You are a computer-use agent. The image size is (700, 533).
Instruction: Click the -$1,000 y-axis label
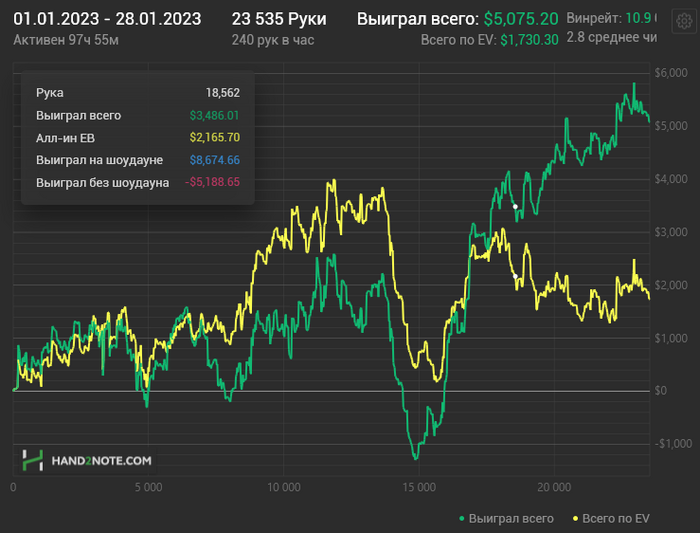click(673, 444)
